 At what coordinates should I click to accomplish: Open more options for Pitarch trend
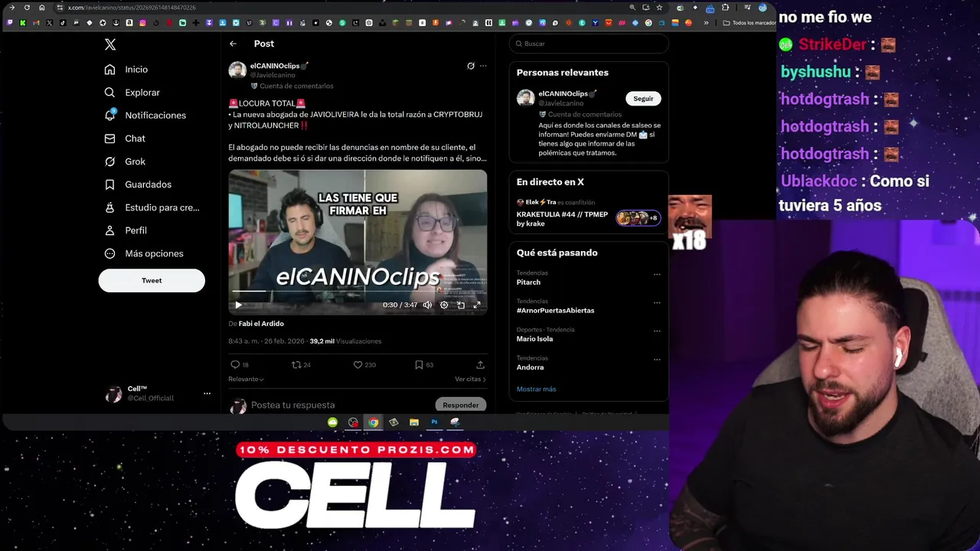(657, 274)
